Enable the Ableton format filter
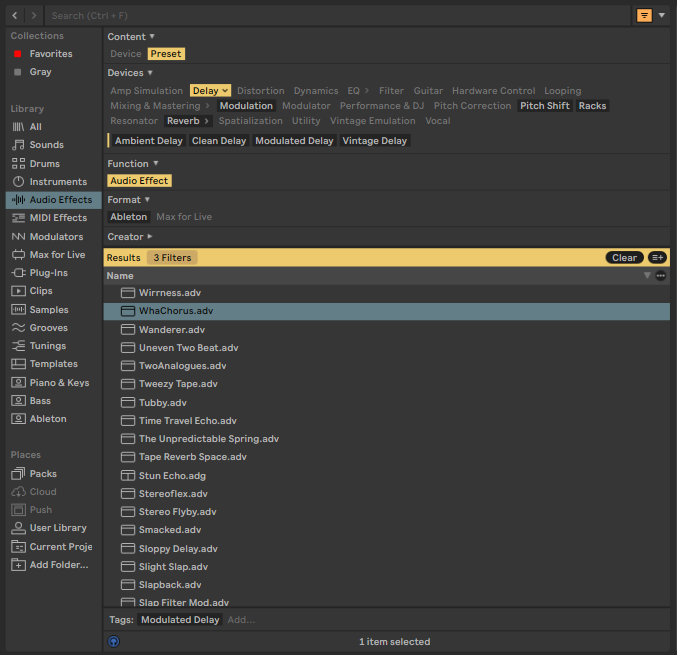The width and height of the screenshot is (677, 655). [x=129, y=217]
